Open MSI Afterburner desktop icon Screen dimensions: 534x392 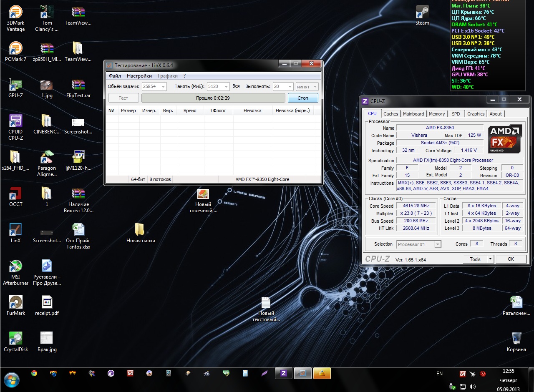coord(15,266)
